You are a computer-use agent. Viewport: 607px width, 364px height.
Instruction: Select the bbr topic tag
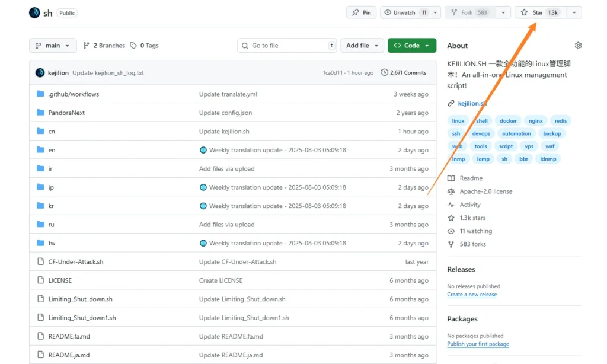pyautogui.click(x=523, y=159)
